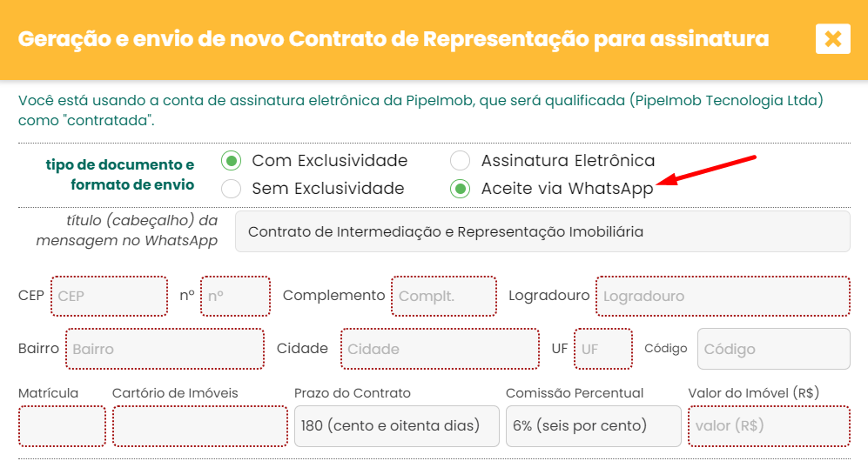This screenshot has width=868, height=461.
Task: Click the Logradouro input field
Action: click(x=723, y=297)
